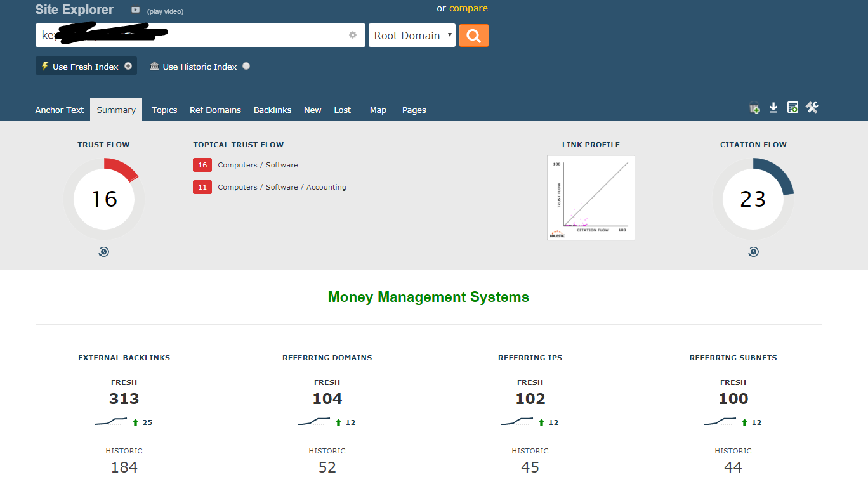The width and height of the screenshot is (868, 489).
Task: Open the hammer and wrench tools icon
Action: pyautogui.click(x=812, y=108)
